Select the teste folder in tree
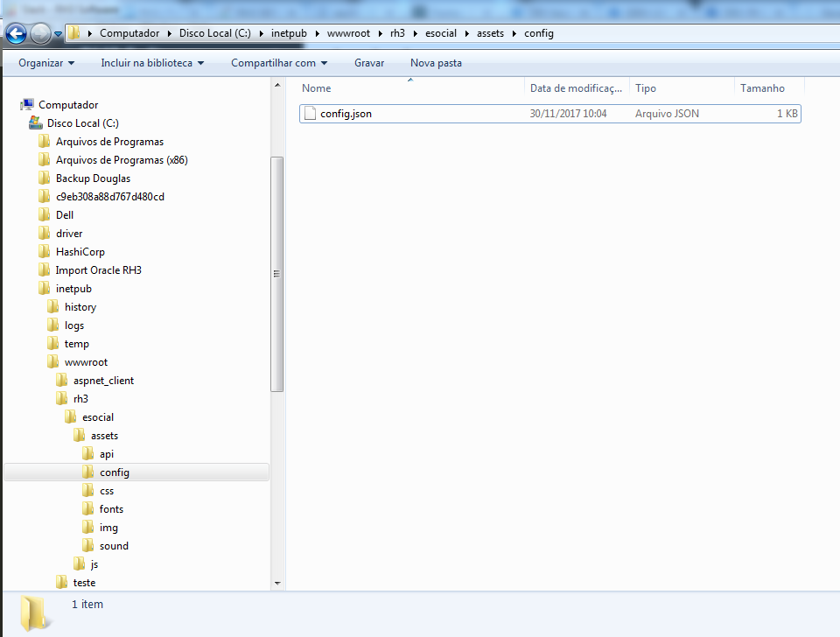The image size is (840, 637). click(84, 583)
